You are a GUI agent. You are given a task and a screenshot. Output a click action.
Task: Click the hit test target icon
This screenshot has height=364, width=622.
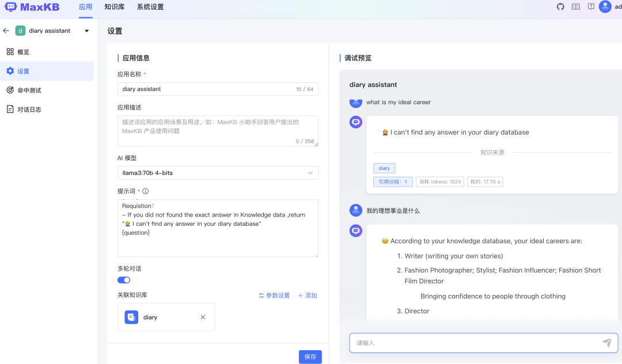pos(10,90)
